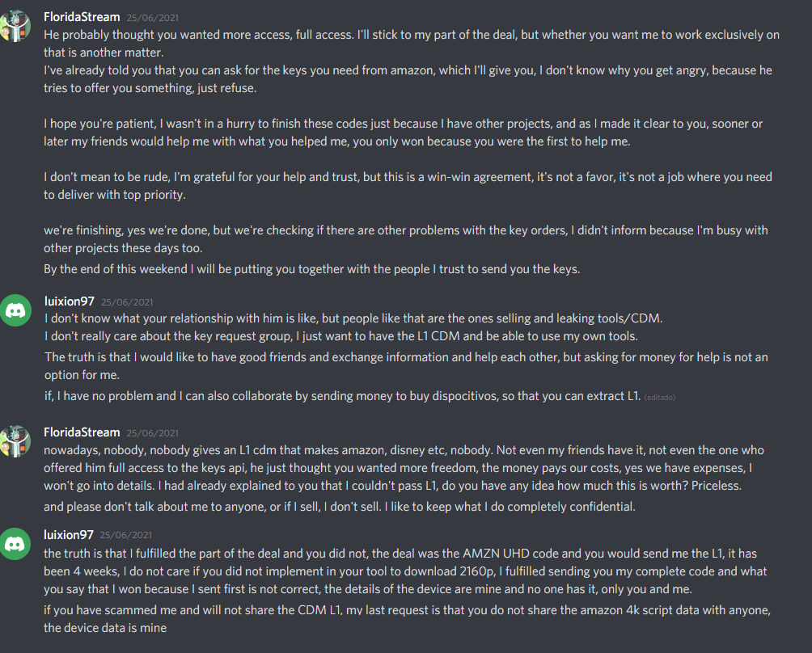The height and width of the screenshot is (653, 812).
Task: Click message 'if you have scammed me'
Action: tap(407, 619)
